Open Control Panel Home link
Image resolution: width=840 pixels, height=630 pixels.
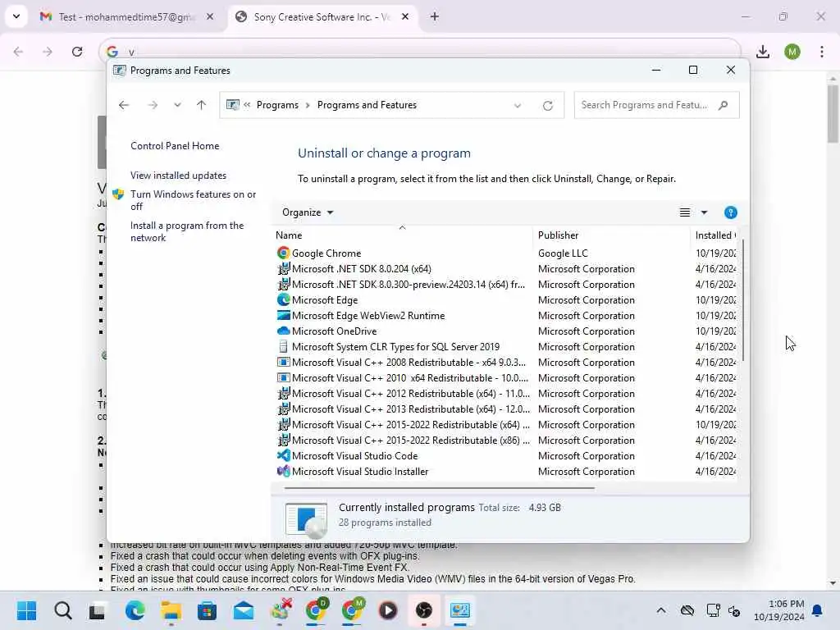pos(175,146)
